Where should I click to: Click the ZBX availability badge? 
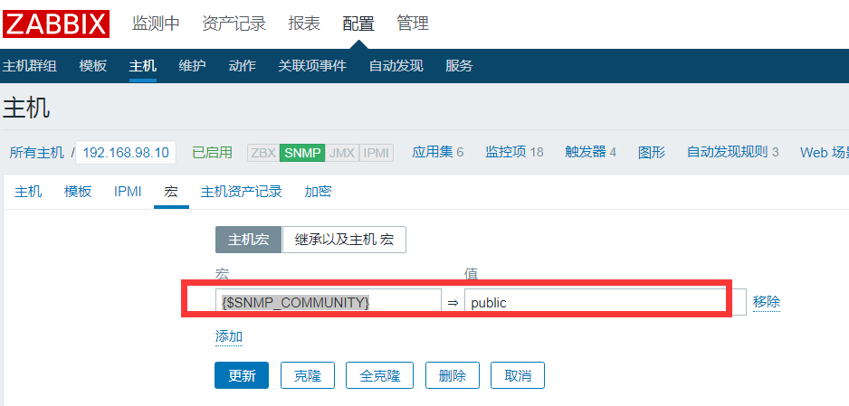[263, 153]
